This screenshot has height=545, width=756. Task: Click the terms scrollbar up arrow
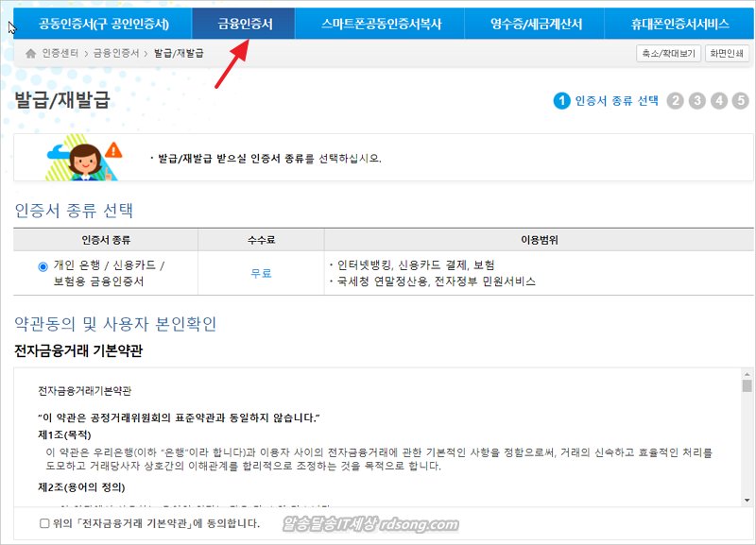pos(747,373)
